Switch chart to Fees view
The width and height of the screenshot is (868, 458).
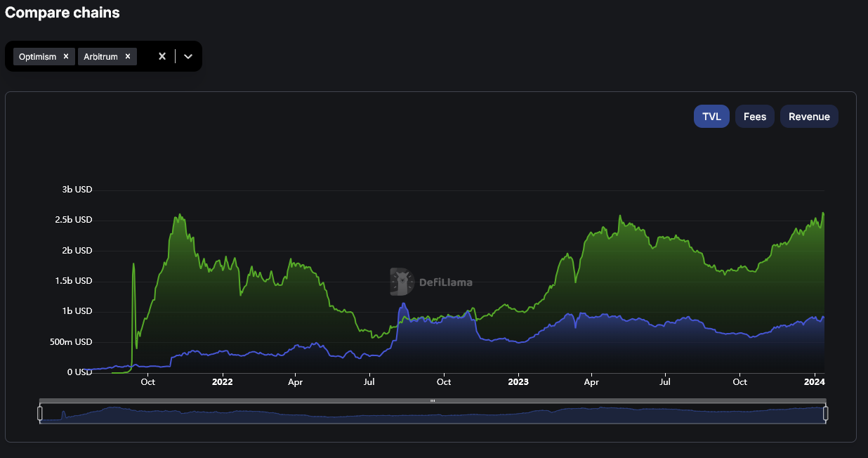pos(755,117)
